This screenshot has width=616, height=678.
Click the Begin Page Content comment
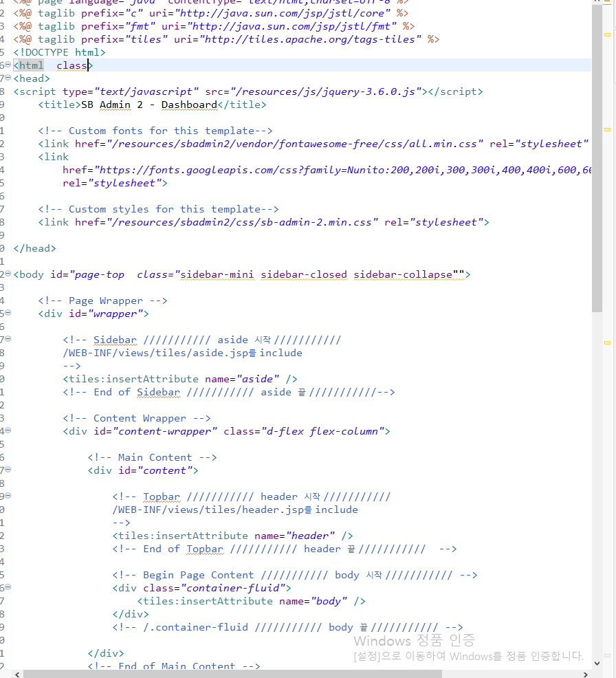point(295,575)
